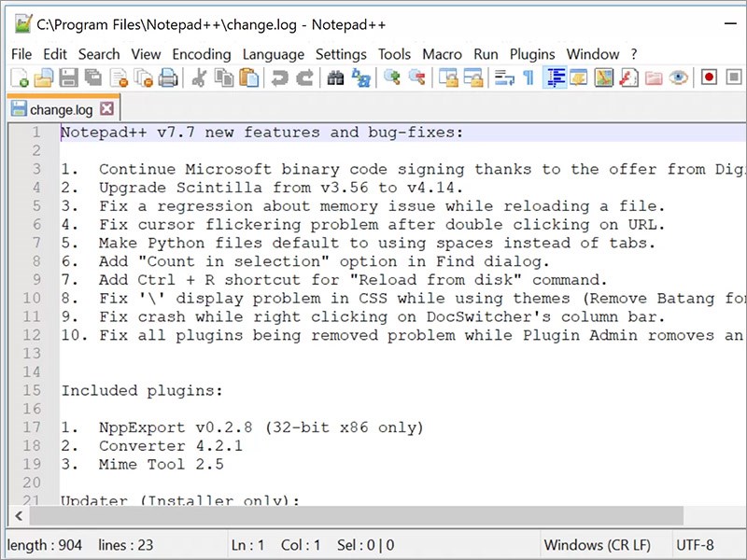This screenshot has height=560, width=747.
Task: Open the Edit menu
Action: pyautogui.click(x=55, y=54)
